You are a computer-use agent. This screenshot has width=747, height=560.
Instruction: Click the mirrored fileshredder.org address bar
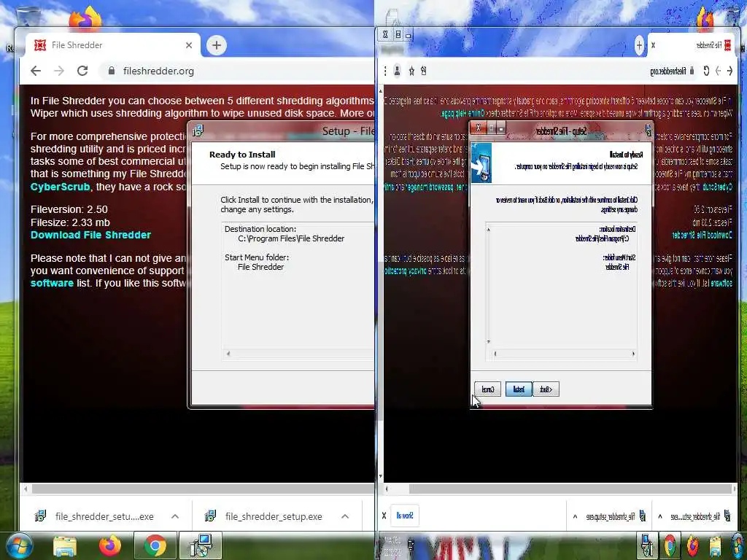[x=565, y=71]
